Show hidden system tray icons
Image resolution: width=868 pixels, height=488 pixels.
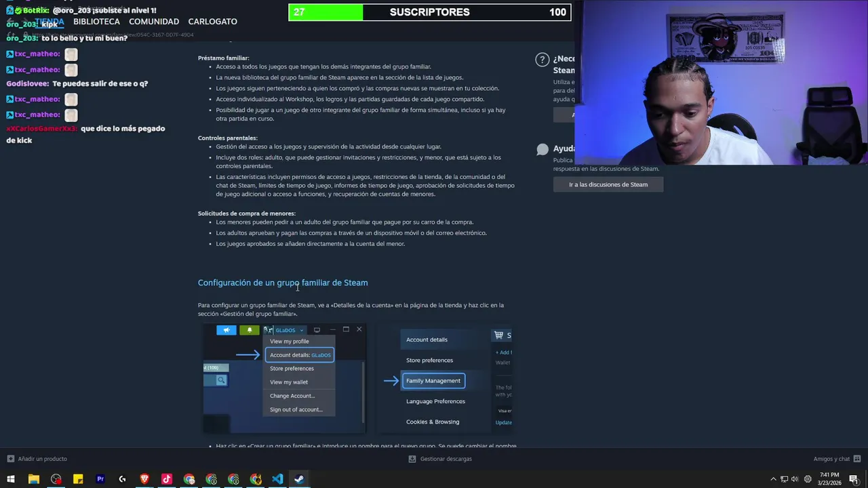click(x=773, y=479)
